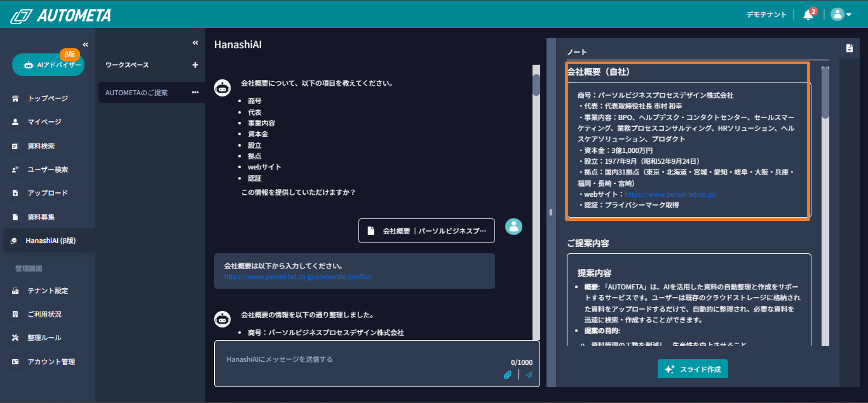The image size is (868, 403).
Task: Open the persol-bd corporate profile link
Action: (x=298, y=277)
